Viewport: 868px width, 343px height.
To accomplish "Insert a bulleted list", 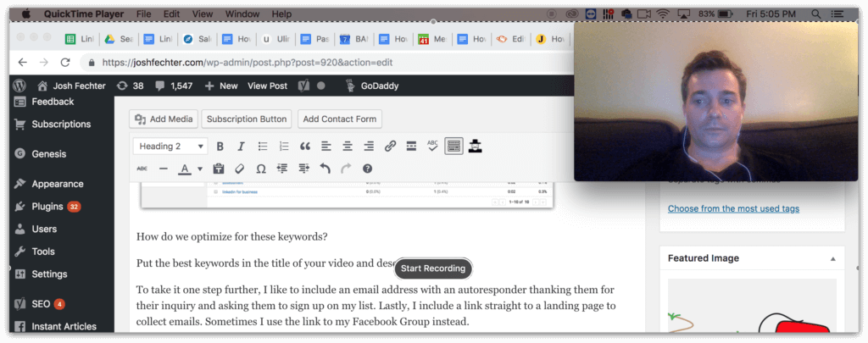I will [x=263, y=147].
